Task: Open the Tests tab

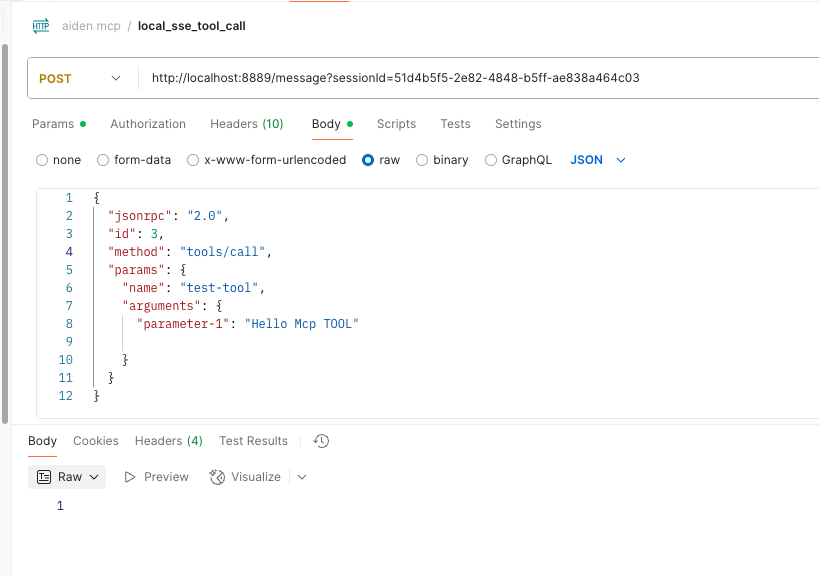Action: click(x=455, y=124)
